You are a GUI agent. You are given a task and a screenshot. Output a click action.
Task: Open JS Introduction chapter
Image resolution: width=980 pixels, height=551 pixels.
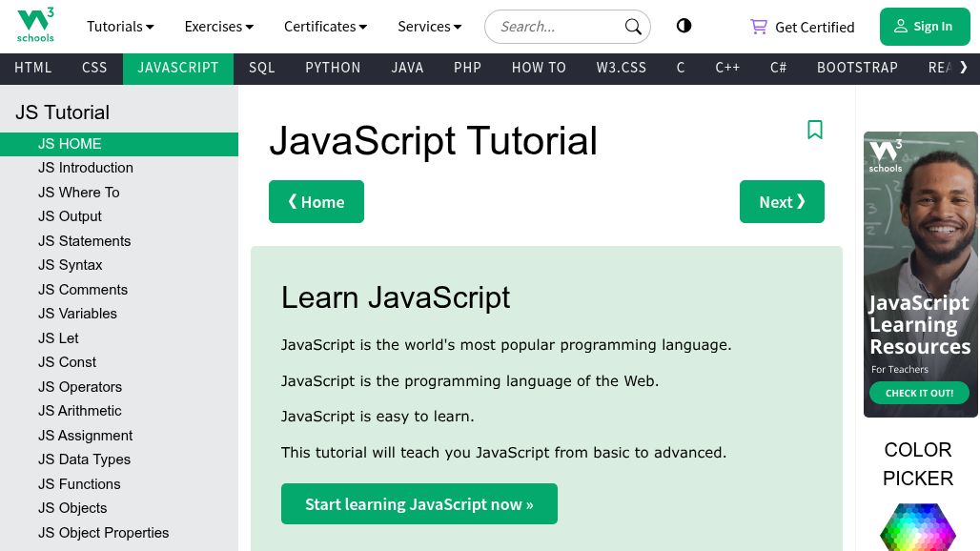click(119, 168)
